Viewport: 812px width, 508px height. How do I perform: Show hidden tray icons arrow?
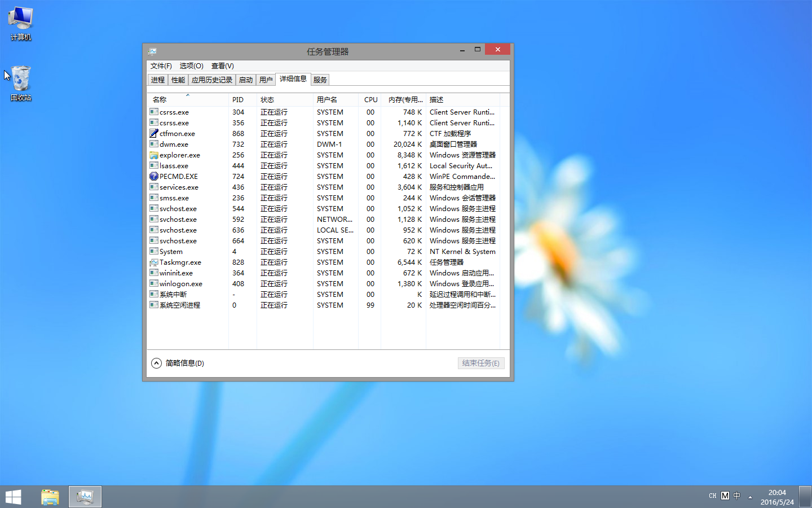(750, 497)
